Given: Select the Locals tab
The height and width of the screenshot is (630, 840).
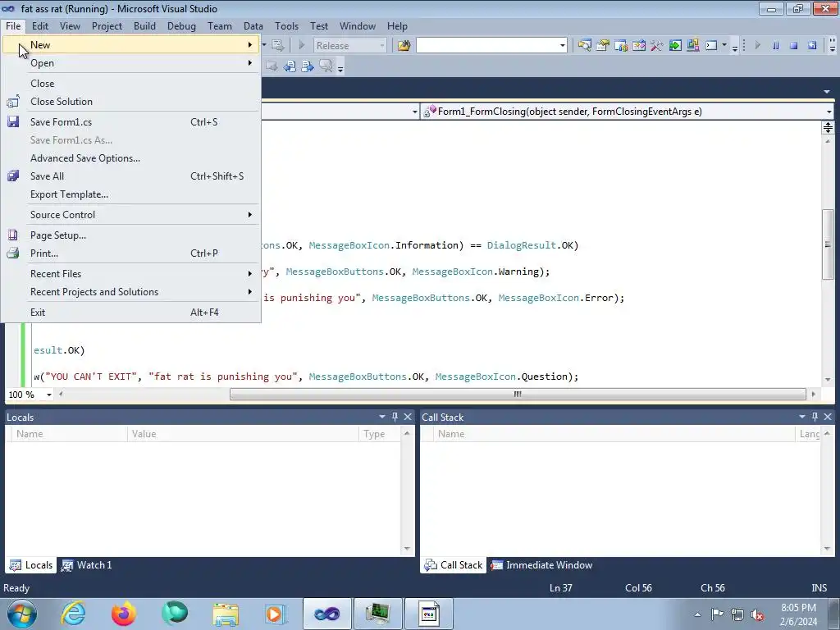Looking at the screenshot, I should coord(31,565).
